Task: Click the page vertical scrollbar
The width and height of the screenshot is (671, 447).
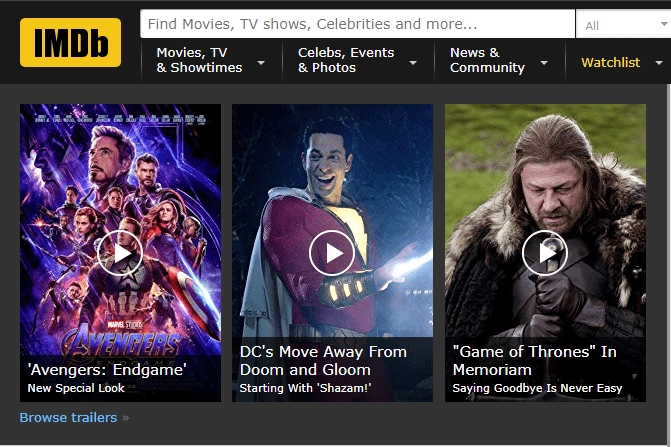Action: [668, 264]
